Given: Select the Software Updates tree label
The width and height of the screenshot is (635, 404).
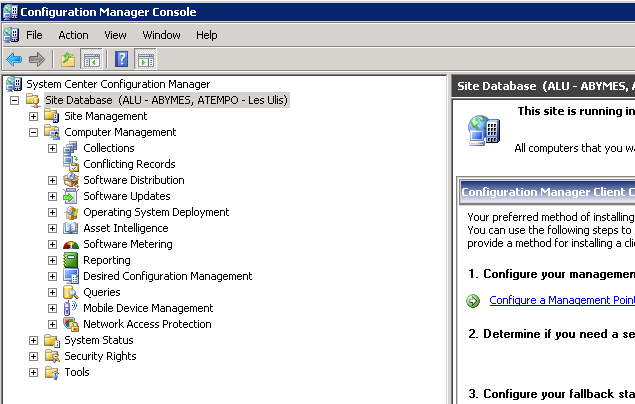Looking at the screenshot, I should click(127, 196).
